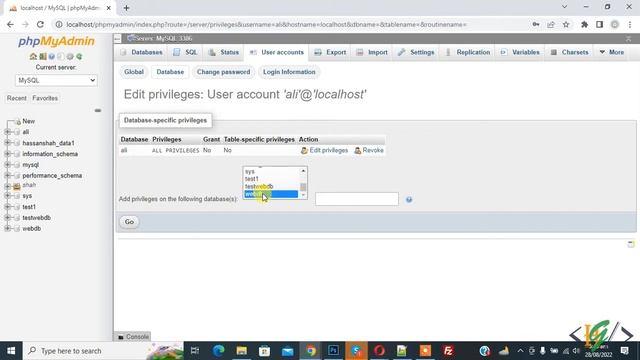Click the help icon beside database text field
The width and height of the screenshot is (640, 360).
pos(409,199)
